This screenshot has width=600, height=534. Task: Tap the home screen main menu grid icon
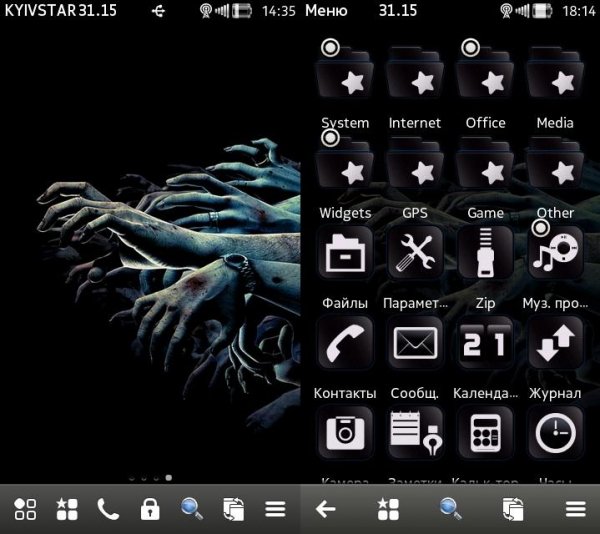coord(25,509)
